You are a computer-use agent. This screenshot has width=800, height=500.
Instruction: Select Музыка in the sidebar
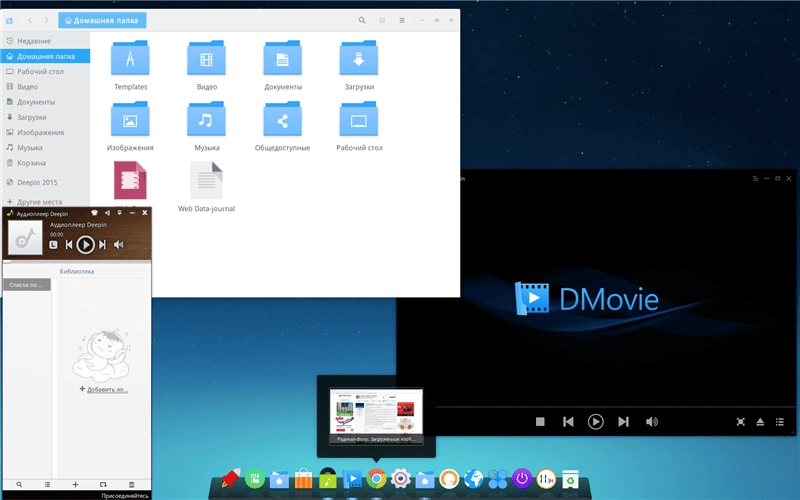pyautogui.click(x=45, y=148)
